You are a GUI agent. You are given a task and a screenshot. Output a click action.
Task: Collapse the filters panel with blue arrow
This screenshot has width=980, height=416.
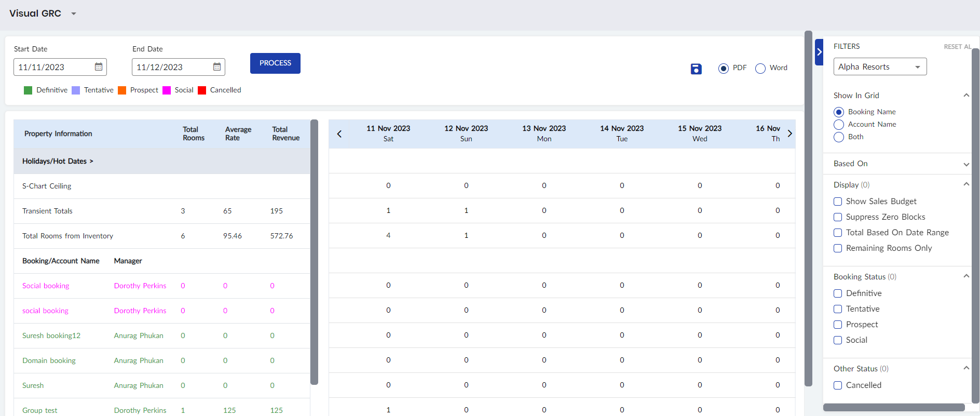click(819, 52)
